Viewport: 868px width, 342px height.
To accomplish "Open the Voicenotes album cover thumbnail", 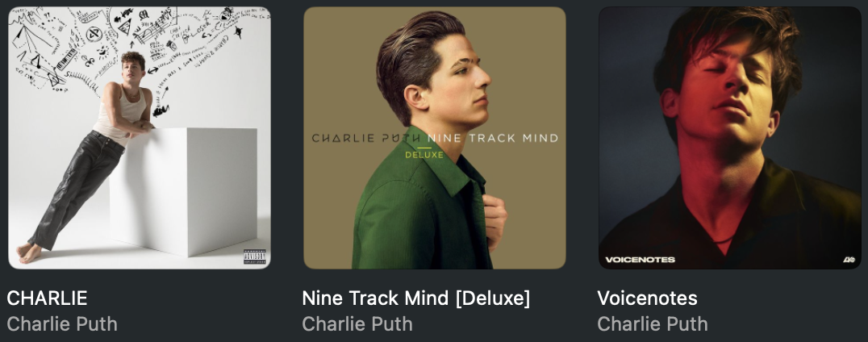I will coord(729,138).
